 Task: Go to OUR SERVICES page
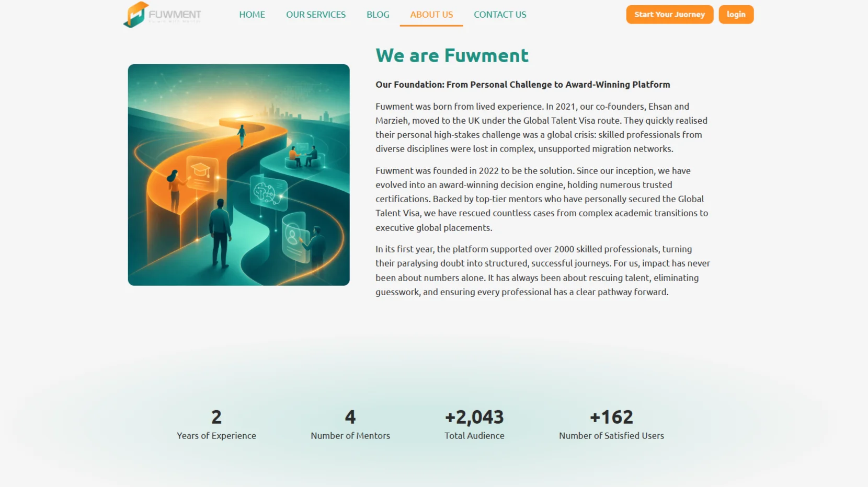[316, 15]
